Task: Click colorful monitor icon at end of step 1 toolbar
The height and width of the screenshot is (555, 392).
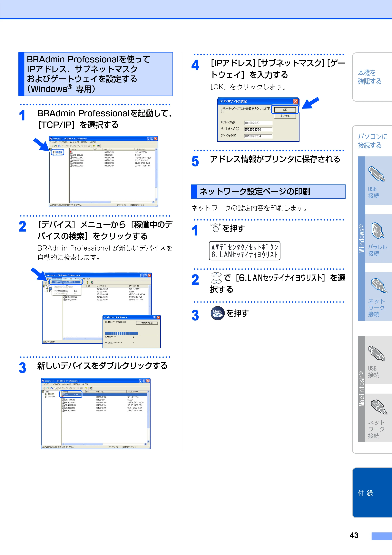Action: click(99, 146)
